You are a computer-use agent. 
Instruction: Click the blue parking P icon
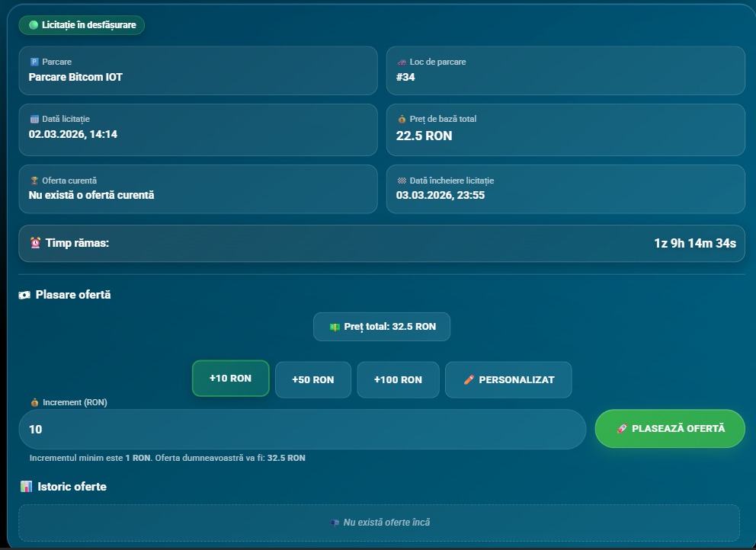(34, 62)
